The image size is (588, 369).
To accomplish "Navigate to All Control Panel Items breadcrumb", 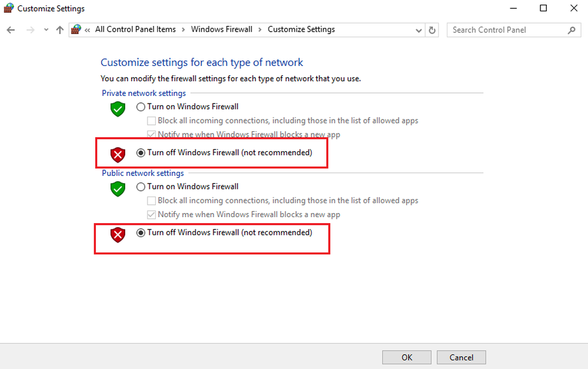I will (x=135, y=29).
